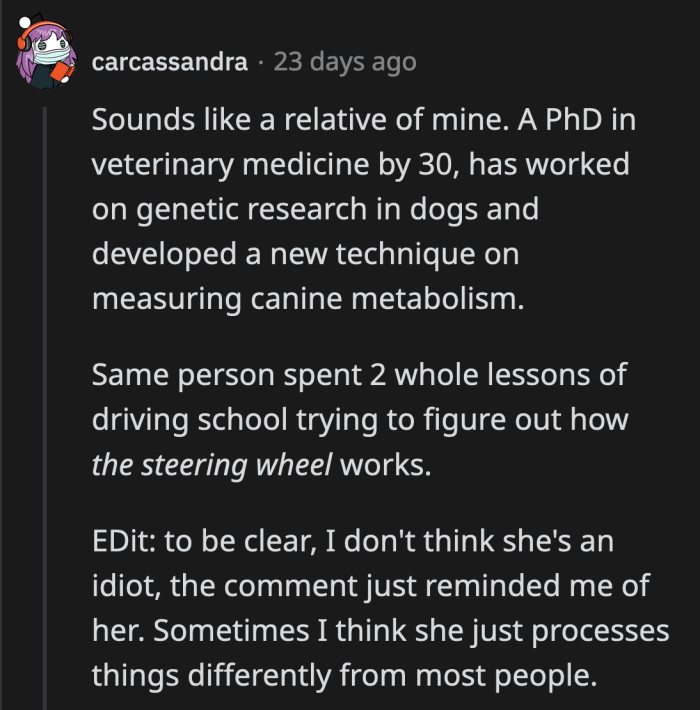Click the white status dot above avatar
Image resolution: width=700 pixels, height=710 pixels.
24,20
